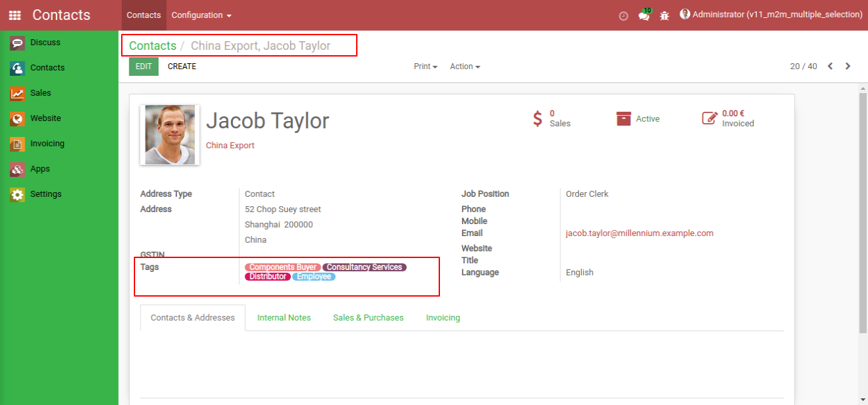Open the Website app from the sidebar

45,118
